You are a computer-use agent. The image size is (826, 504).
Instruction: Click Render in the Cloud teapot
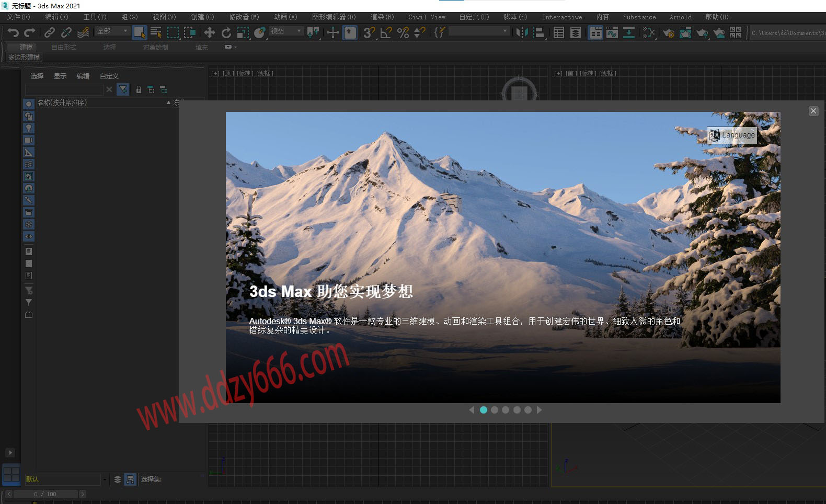719,32
